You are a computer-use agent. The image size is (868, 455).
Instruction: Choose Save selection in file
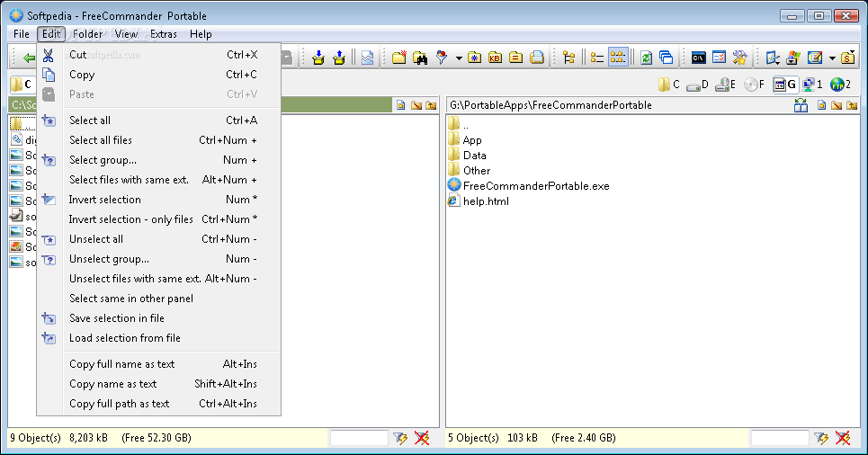[159, 318]
